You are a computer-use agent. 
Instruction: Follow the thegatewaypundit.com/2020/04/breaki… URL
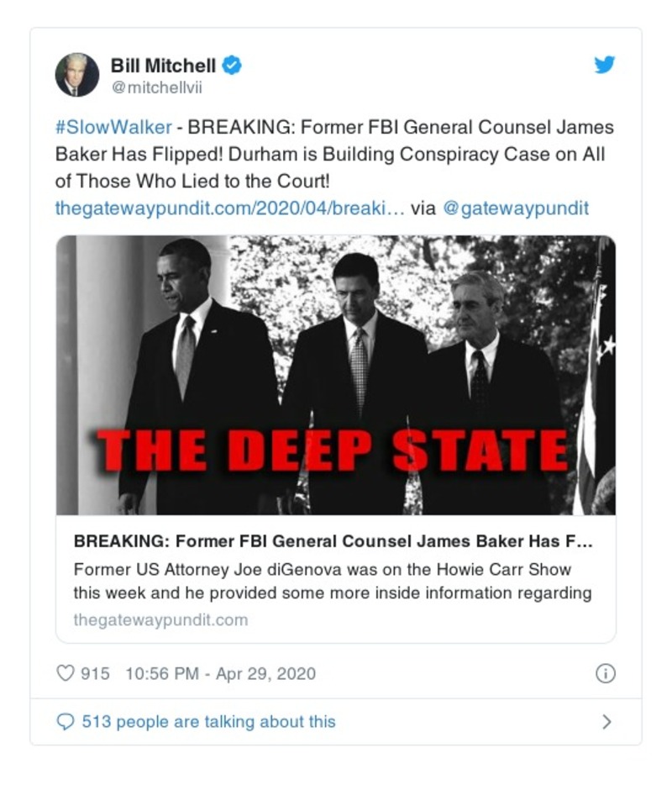pos(229,208)
